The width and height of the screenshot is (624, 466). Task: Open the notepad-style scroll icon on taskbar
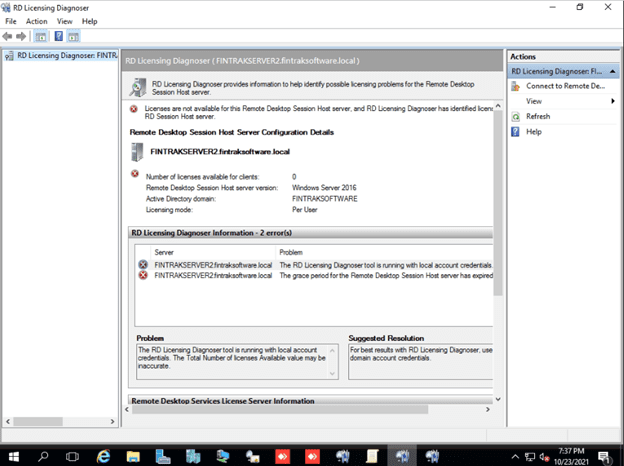coord(372,456)
